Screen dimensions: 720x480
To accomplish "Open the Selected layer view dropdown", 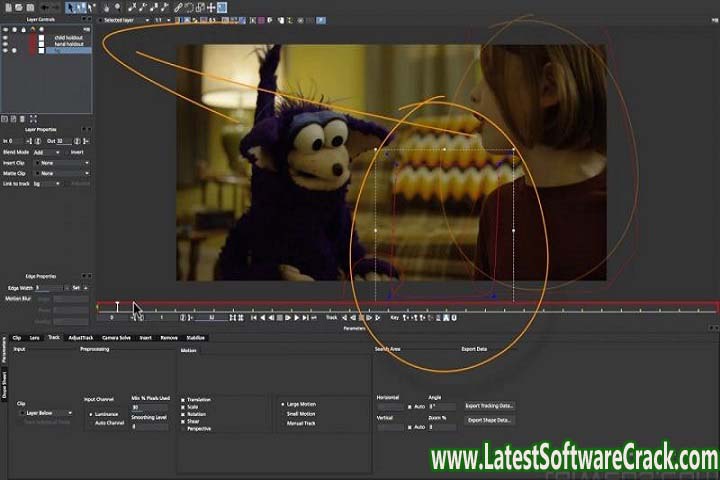I will [124, 20].
